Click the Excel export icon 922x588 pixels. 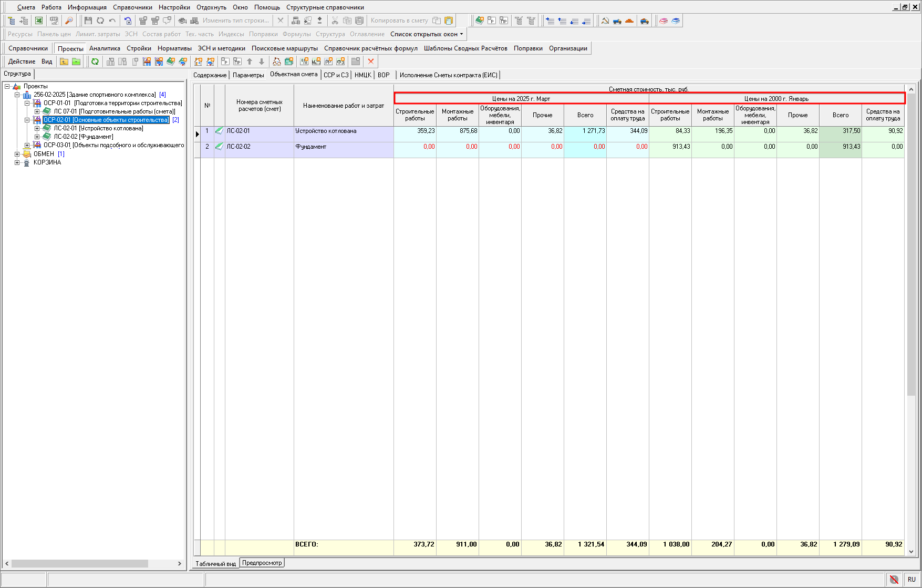(39, 20)
